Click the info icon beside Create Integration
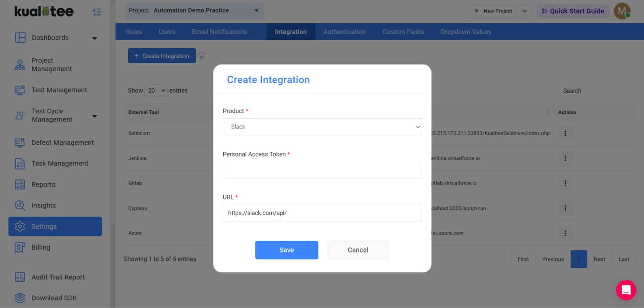The image size is (644, 308). coord(201,56)
